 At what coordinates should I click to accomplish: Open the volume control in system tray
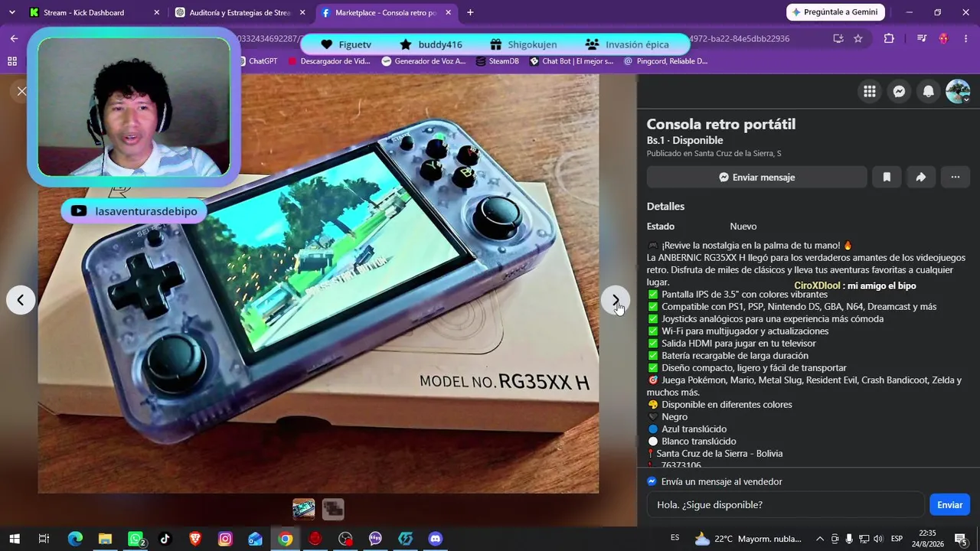[x=878, y=539]
